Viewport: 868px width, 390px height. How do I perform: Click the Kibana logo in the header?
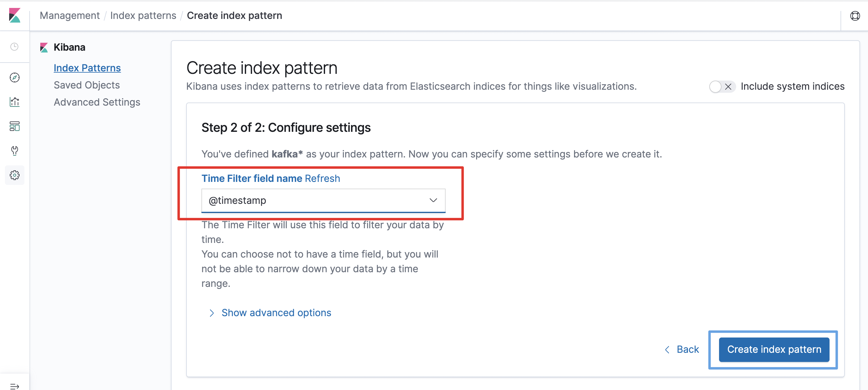click(x=14, y=16)
